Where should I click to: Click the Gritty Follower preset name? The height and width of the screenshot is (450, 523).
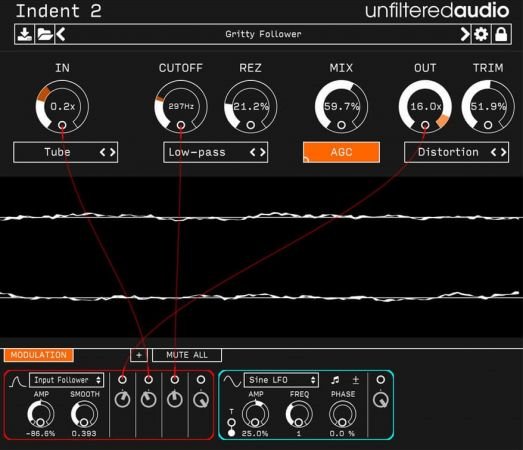click(263, 34)
